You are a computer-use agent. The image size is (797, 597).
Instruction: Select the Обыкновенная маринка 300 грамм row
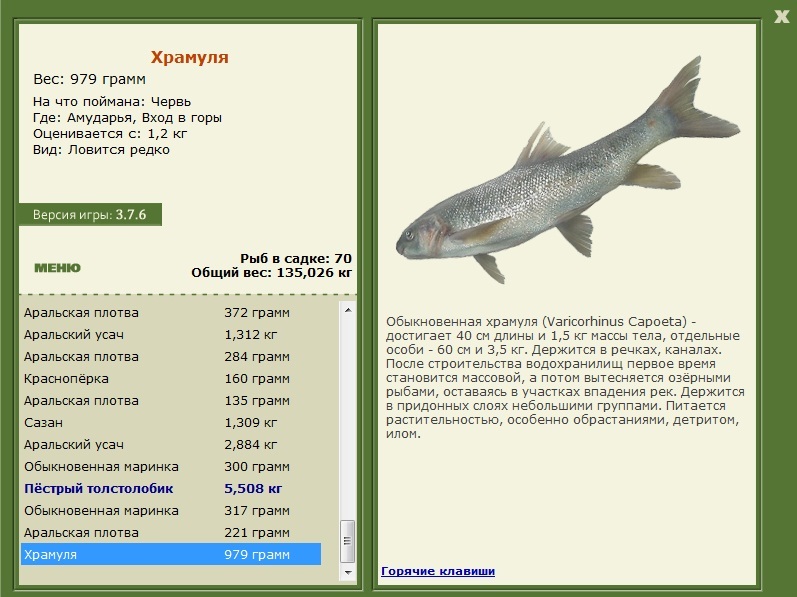pyautogui.click(x=171, y=466)
